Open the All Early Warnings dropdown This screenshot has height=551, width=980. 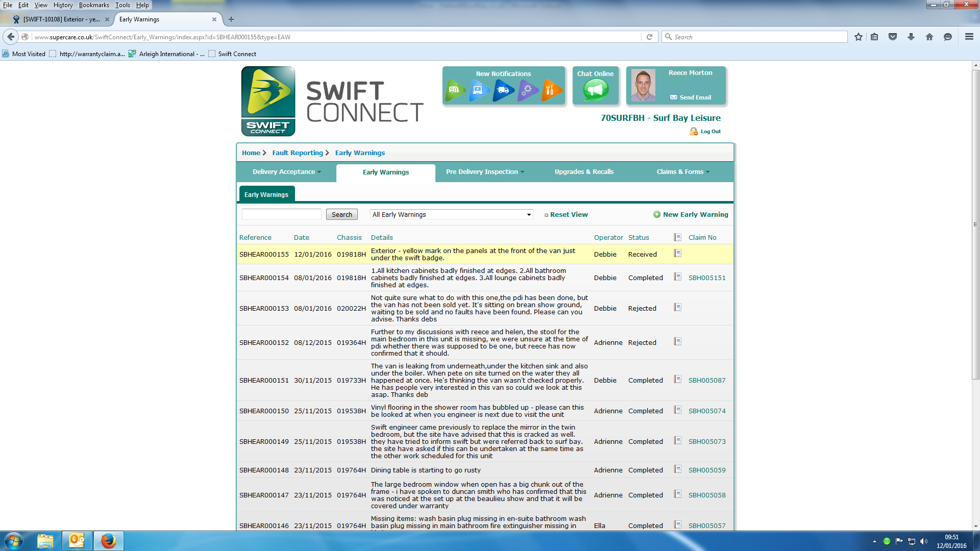pos(451,215)
